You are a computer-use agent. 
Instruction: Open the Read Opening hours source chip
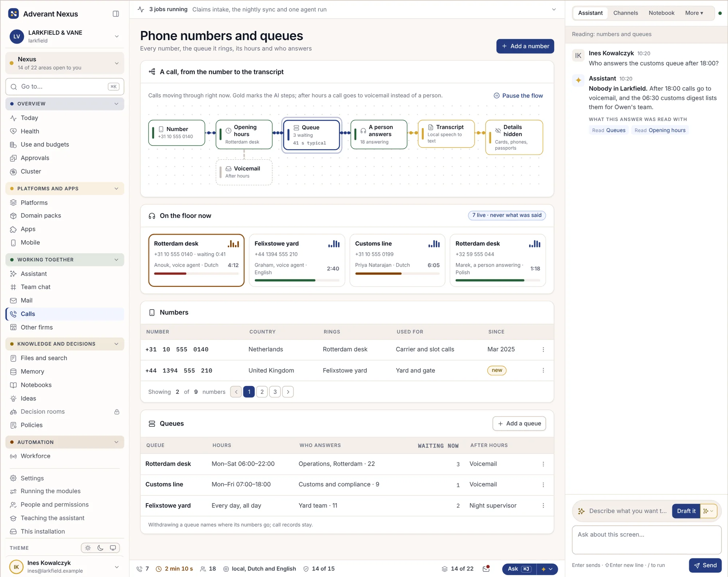tap(660, 130)
